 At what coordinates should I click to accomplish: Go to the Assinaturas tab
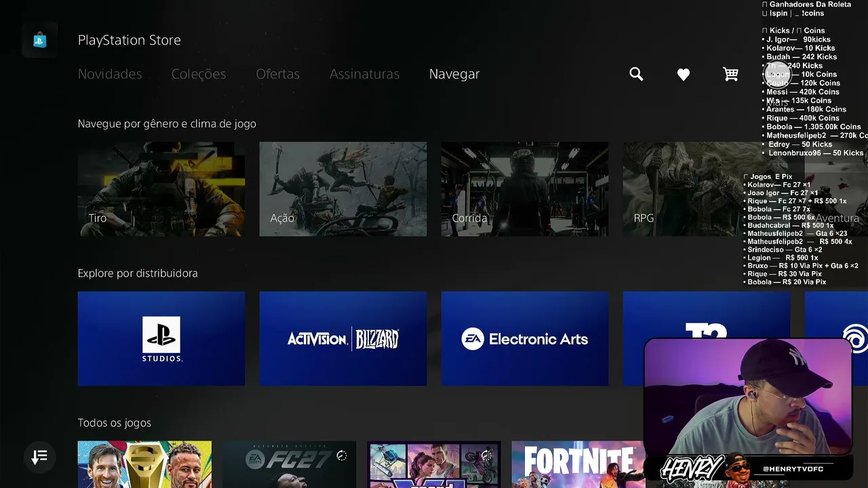click(364, 74)
